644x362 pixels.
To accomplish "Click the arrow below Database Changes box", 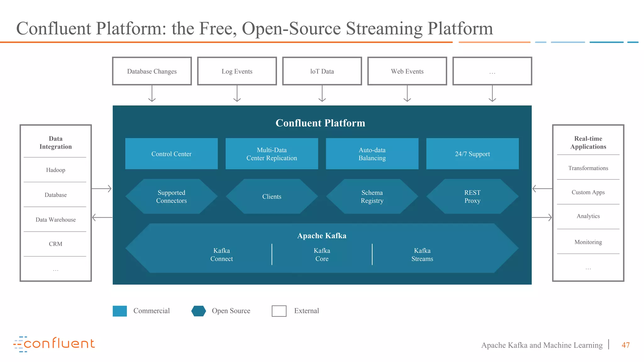I will point(152,94).
